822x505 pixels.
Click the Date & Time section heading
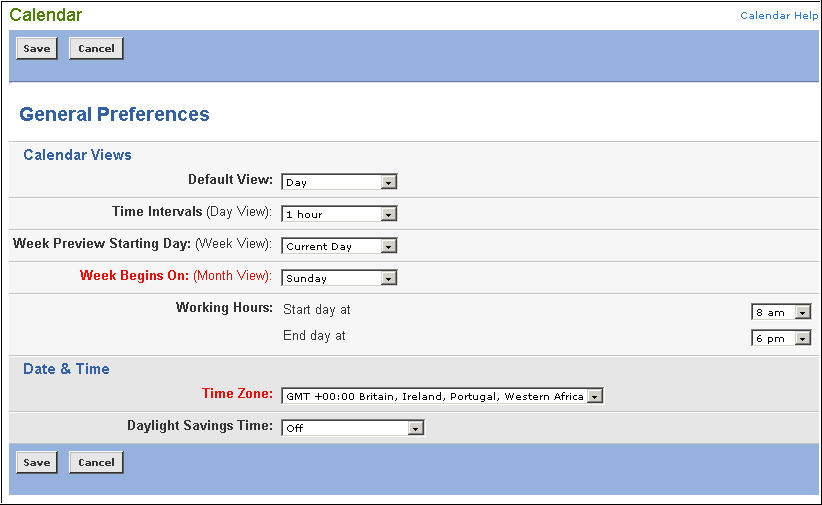(66, 369)
